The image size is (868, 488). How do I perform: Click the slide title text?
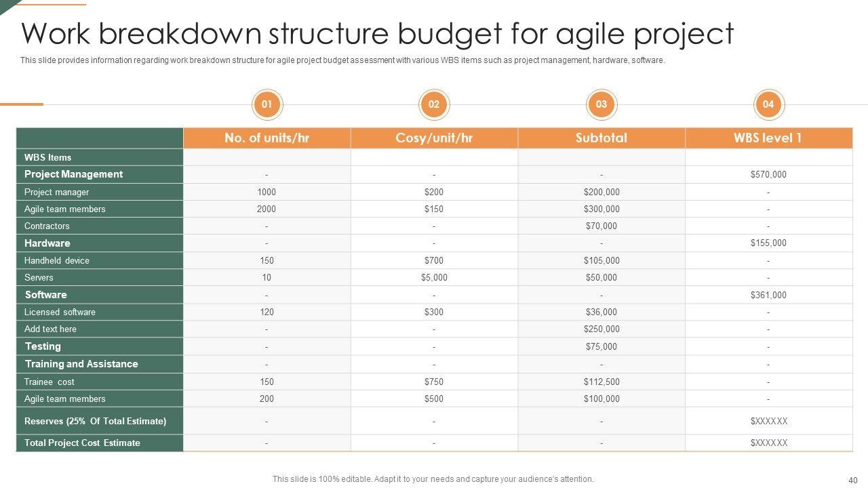[x=378, y=34]
